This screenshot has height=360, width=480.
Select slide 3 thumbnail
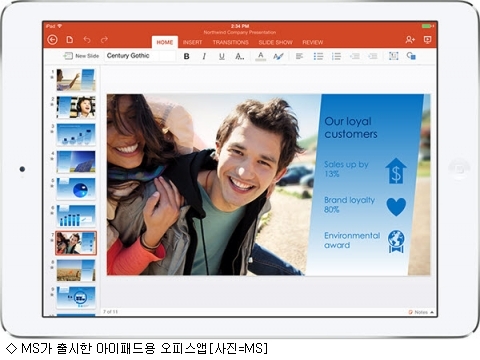click(76, 134)
